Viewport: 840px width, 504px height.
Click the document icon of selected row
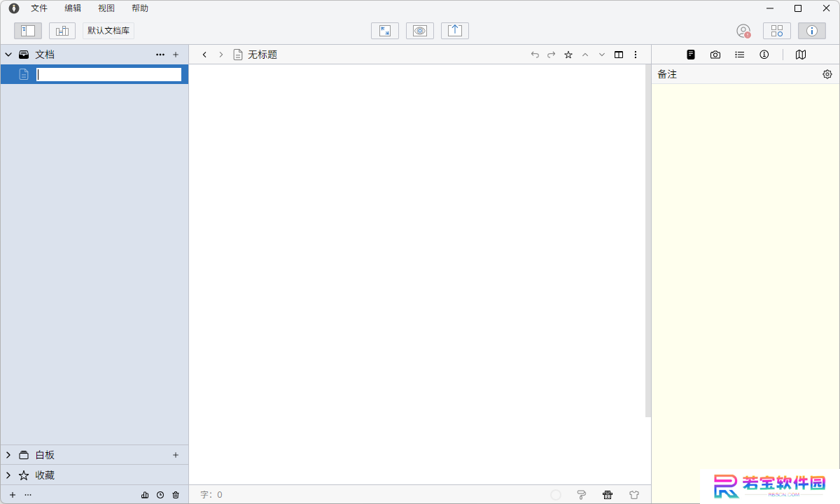tap(24, 74)
